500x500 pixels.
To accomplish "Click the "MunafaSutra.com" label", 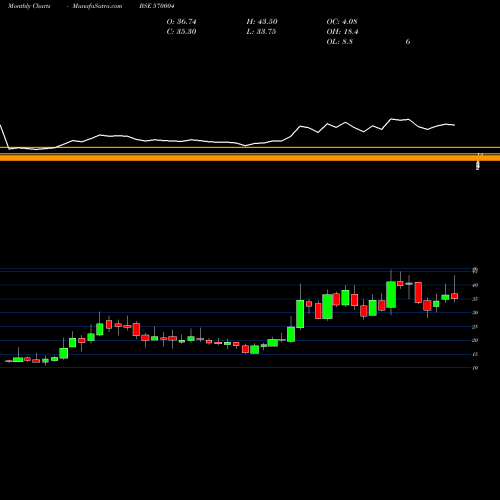I will [97, 6].
